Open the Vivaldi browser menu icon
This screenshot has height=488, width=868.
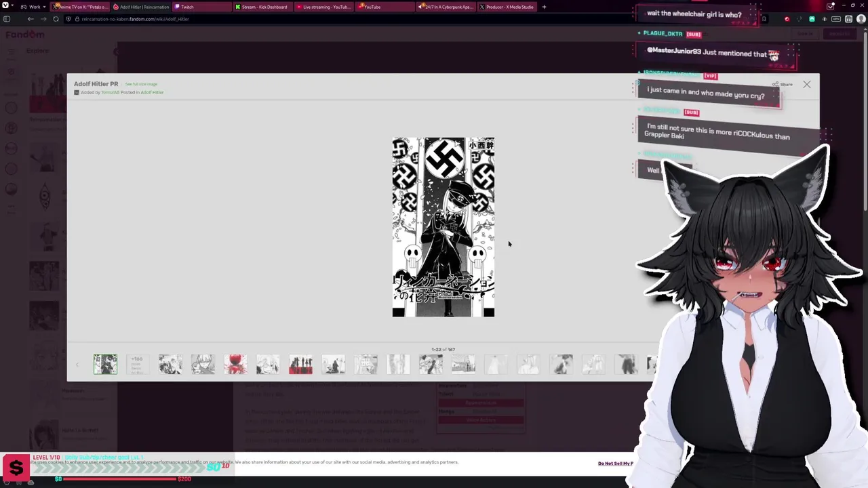pyautogui.click(x=6, y=7)
